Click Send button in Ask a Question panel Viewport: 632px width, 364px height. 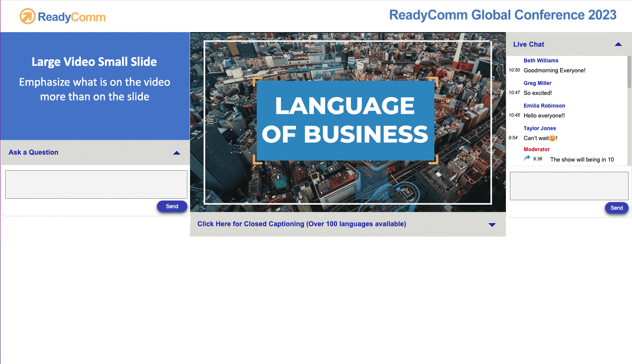pos(172,206)
